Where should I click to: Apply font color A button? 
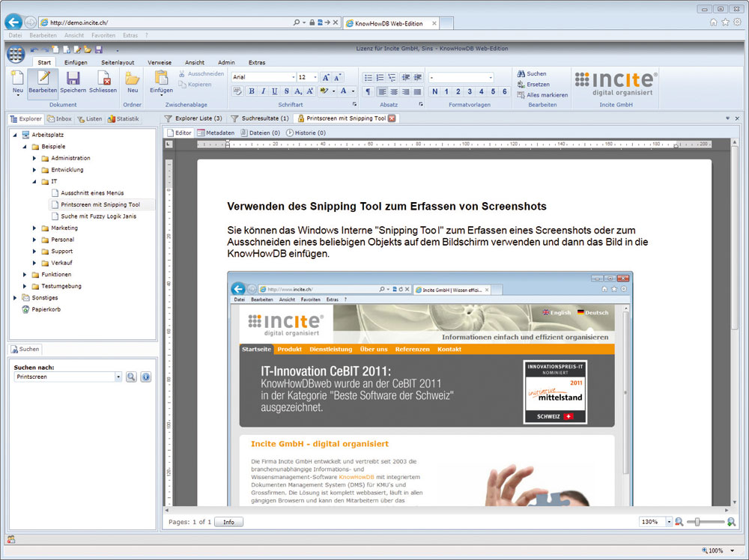coord(344,91)
